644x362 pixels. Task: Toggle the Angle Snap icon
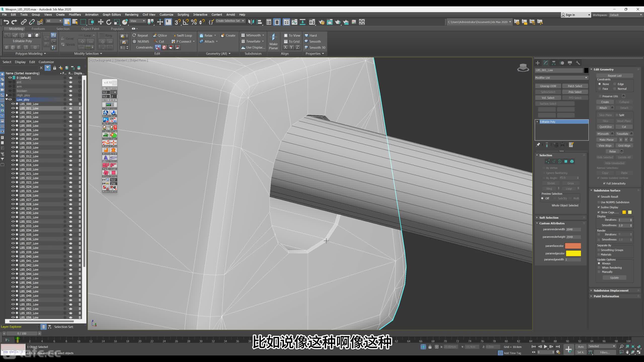click(x=186, y=22)
